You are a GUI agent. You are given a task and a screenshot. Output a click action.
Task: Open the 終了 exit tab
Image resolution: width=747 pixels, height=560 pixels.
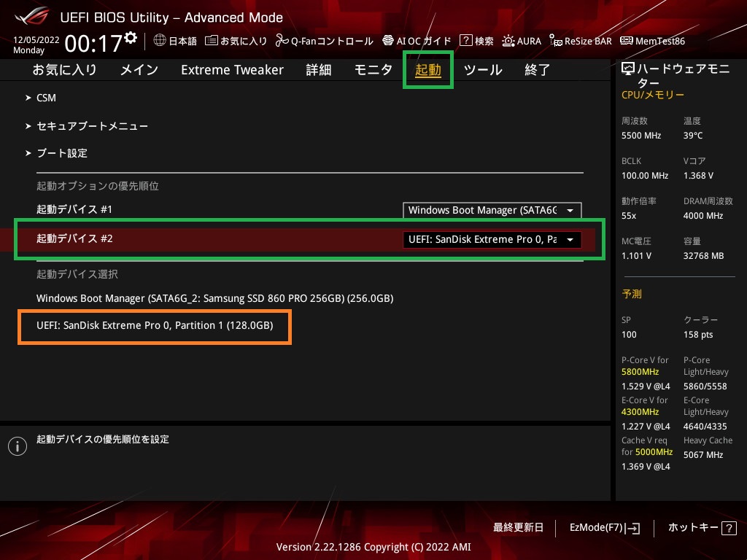538,70
